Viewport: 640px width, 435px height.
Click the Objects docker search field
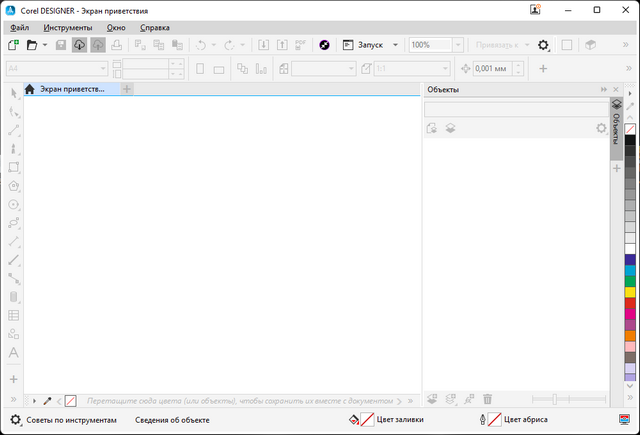coord(516,109)
